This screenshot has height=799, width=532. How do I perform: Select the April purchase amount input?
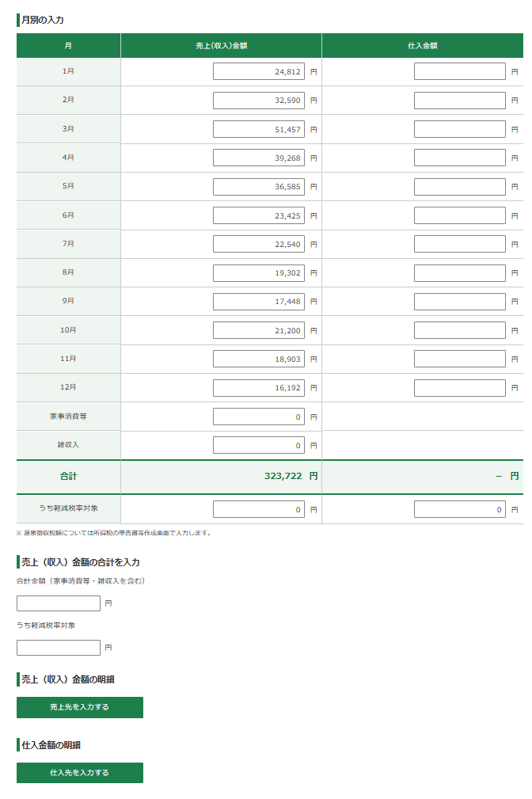click(x=459, y=158)
